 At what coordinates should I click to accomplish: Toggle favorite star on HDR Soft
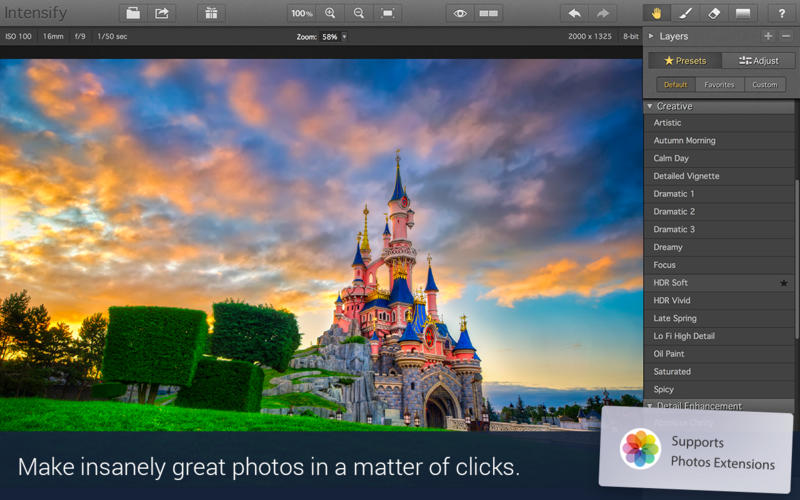coord(784,283)
